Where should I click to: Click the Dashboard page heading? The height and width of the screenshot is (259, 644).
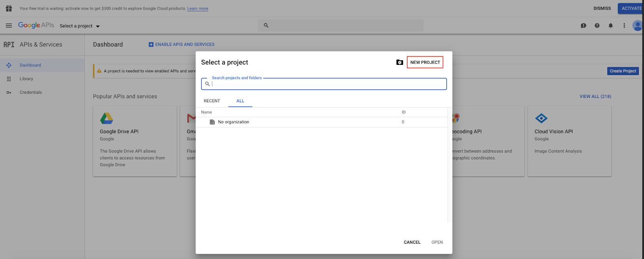108,45
